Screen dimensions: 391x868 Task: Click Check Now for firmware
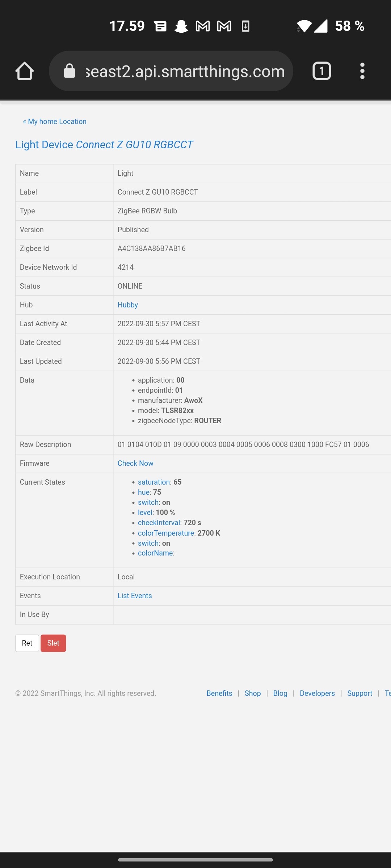click(135, 463)
